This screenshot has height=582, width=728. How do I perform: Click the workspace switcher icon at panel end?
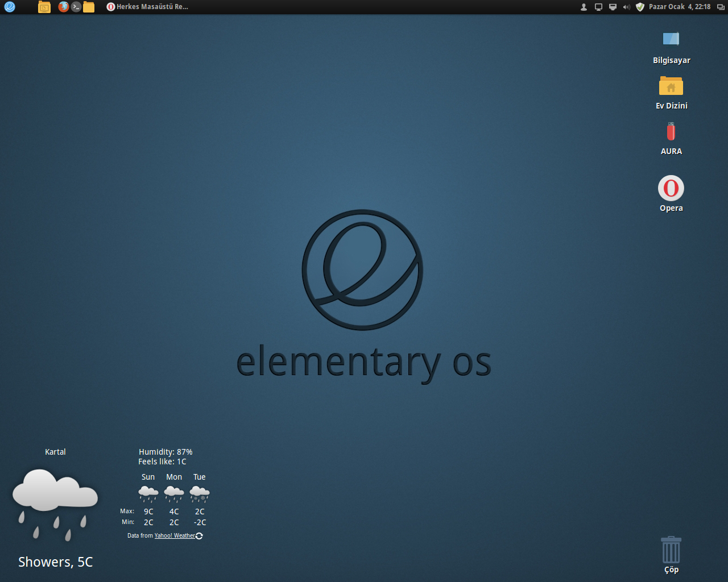[721, 7]
